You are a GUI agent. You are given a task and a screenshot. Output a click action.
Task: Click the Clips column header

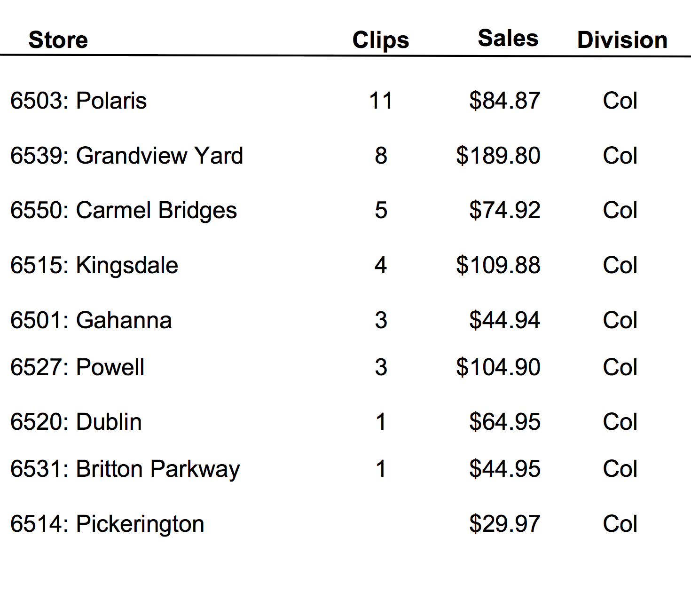click(x=381, y=40)
